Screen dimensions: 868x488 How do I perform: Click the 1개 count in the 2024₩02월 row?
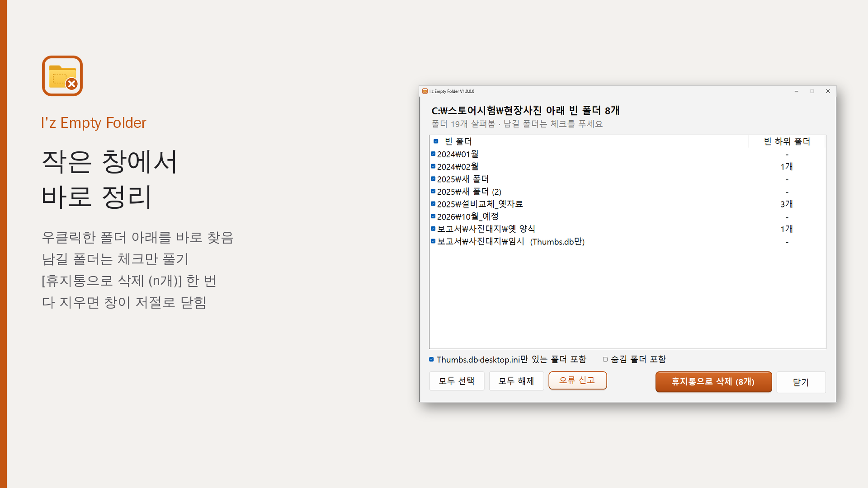click(787, 167)
